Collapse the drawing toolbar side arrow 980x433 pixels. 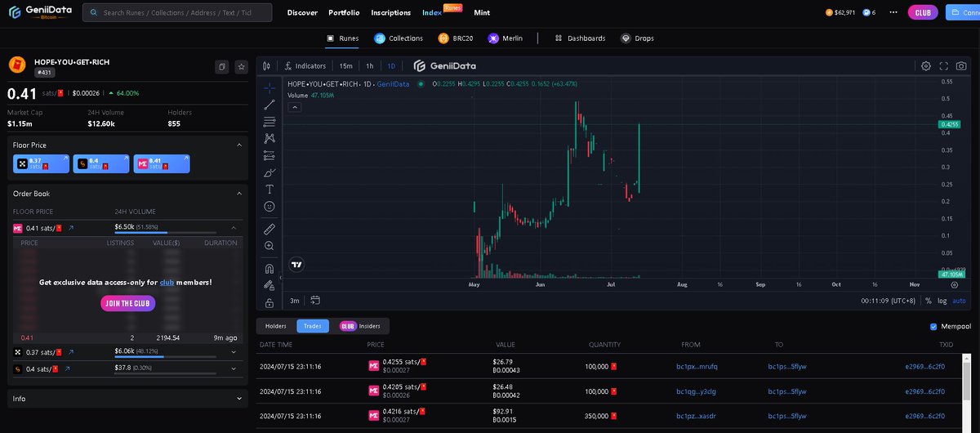281,278
